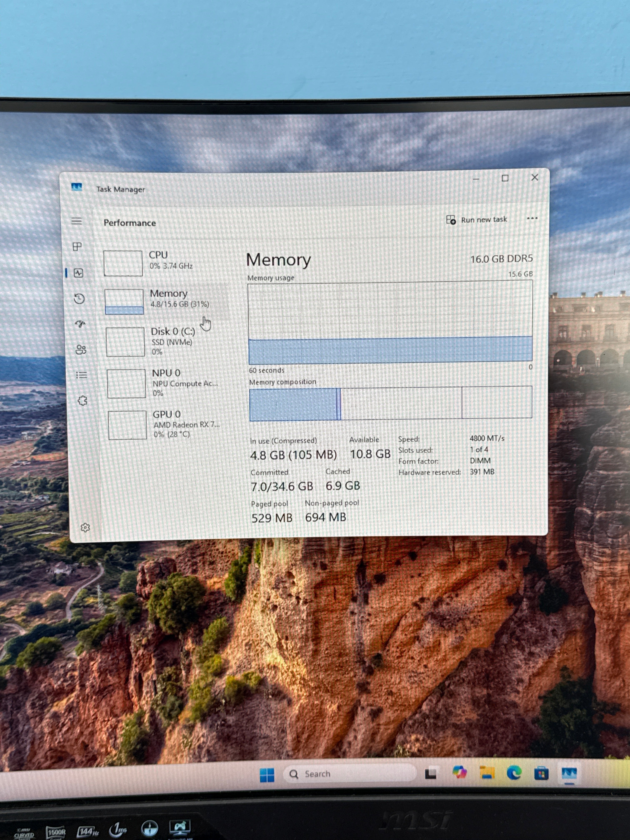Select the Performance page icon
The image size is (630, 840).
click(x=78, y=273)
